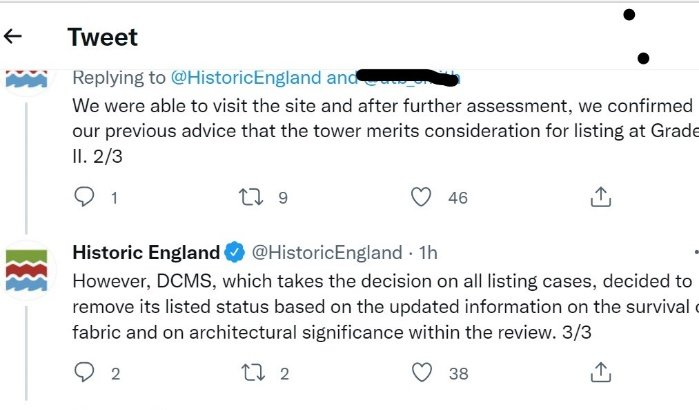Screen dimensions: 699x410
Task: Open Historic England profile name
Action: click(x=146, y=251)
